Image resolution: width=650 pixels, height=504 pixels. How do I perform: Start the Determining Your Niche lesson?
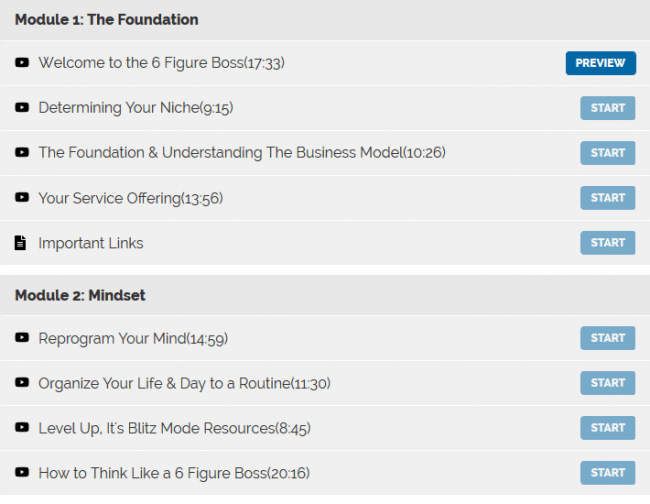pos(607,108)
